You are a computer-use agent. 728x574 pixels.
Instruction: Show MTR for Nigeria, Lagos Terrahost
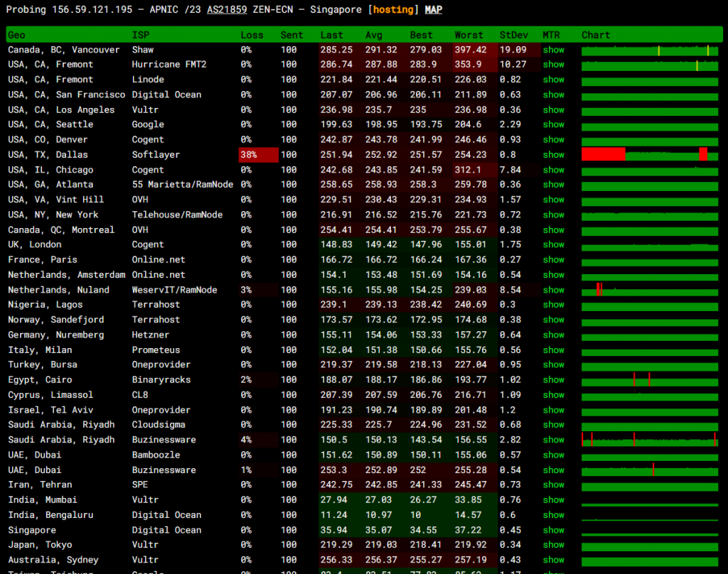(553, 305)
